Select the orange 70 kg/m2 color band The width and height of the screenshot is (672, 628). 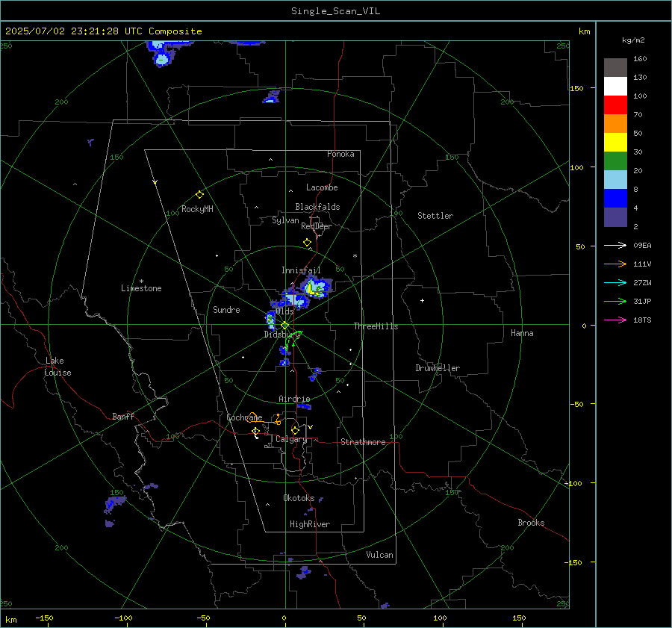[615, 123]
